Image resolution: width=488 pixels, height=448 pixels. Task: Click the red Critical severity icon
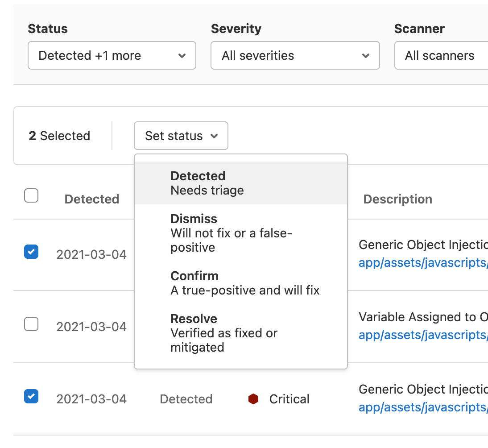tap(253, 399)
